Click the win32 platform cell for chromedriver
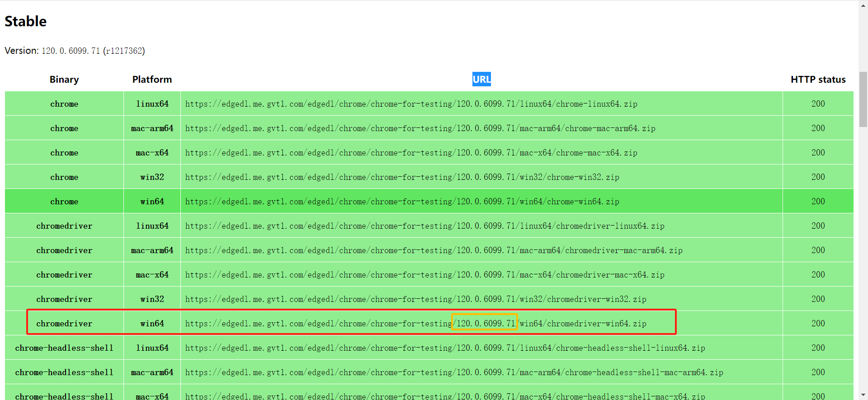This screenshot has width=868, height=400. [x=152, y=299]
